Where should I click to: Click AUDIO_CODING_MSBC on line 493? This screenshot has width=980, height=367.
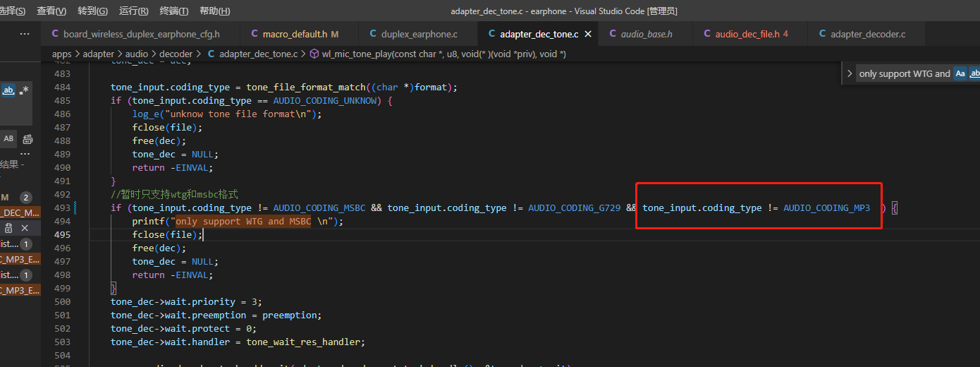pos(319,207)
